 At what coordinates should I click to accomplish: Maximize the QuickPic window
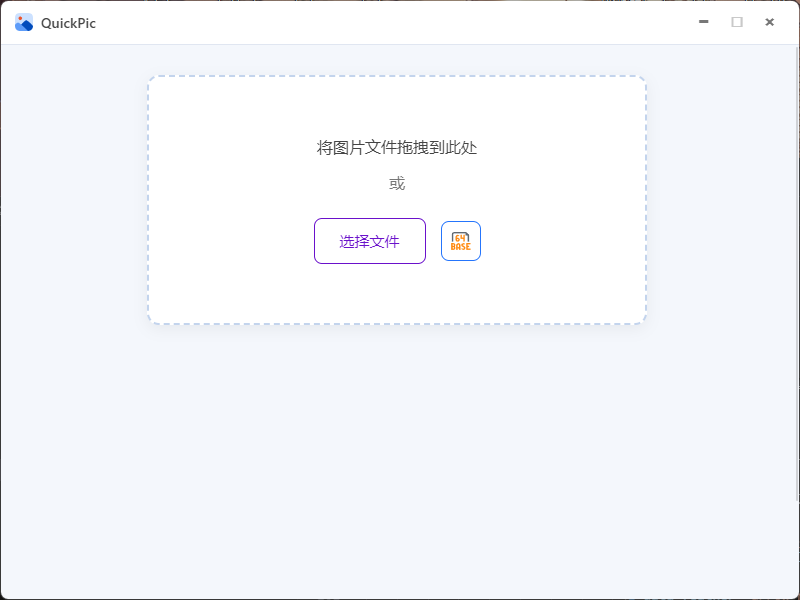(737, 21)
